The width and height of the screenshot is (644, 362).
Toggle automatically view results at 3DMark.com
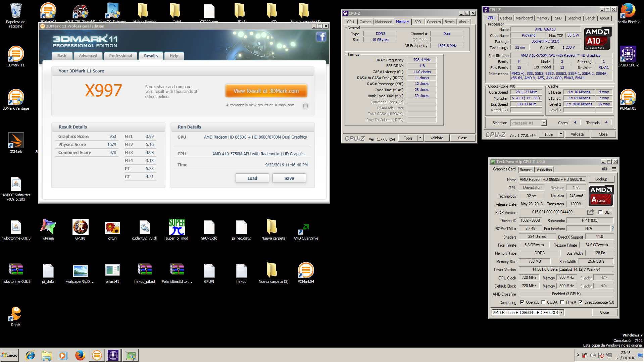305,106
